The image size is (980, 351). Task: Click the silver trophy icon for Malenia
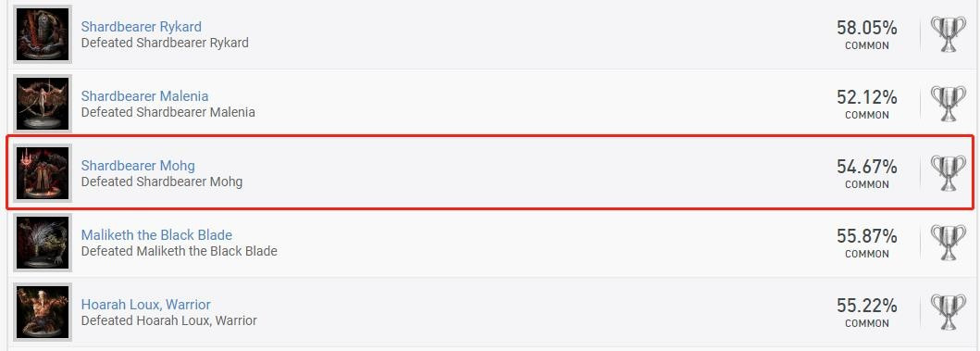coord(949,104)
